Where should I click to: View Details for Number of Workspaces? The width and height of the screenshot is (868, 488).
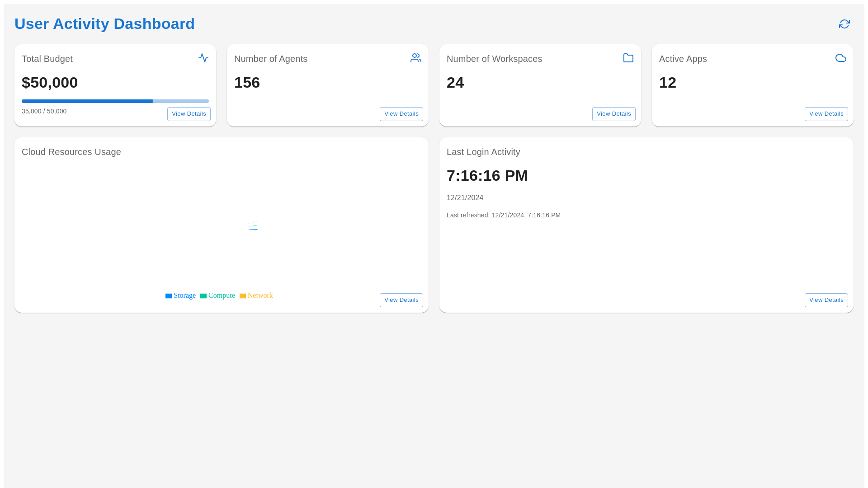pos(613,114)
